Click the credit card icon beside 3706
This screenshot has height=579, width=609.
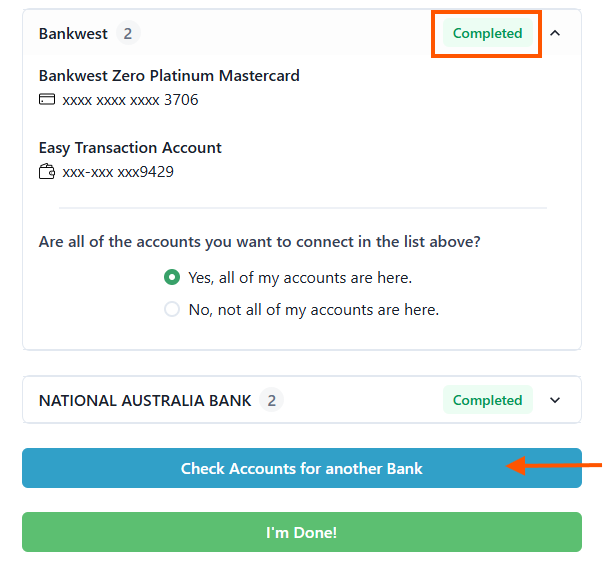(47, 100)
